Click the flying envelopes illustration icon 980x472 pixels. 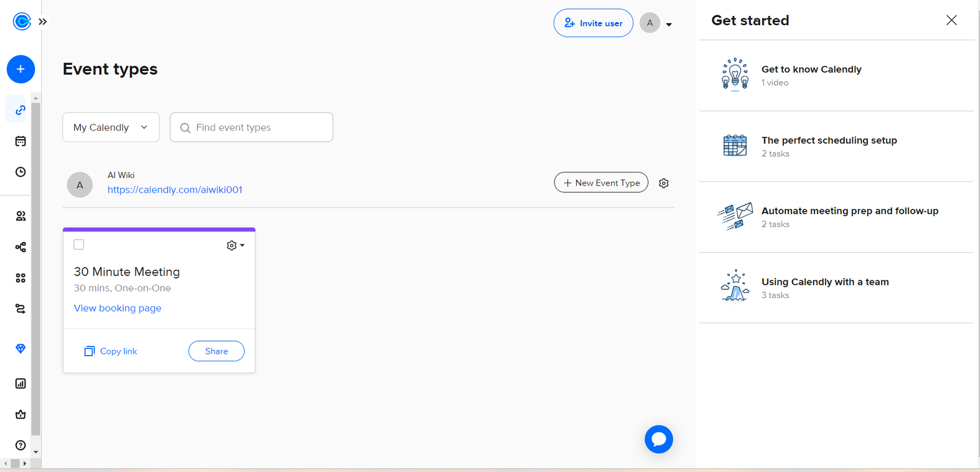[735, 216]
